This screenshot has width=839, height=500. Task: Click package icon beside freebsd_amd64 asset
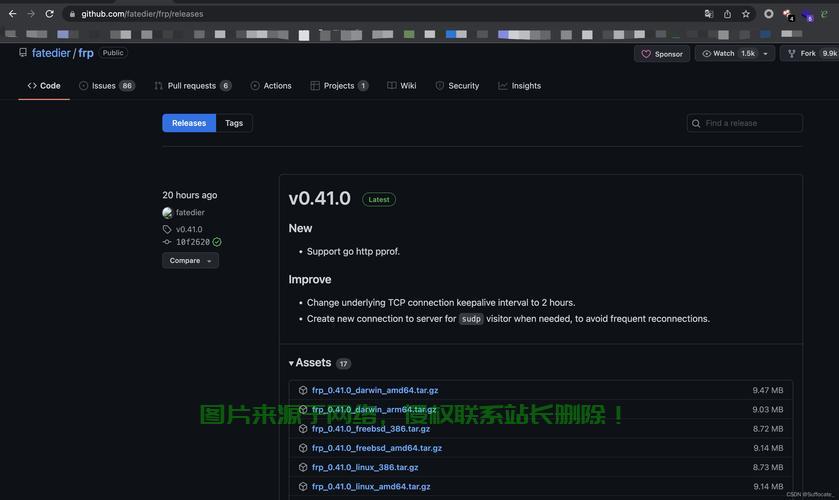pyautogui.click(x=303, y=448)
